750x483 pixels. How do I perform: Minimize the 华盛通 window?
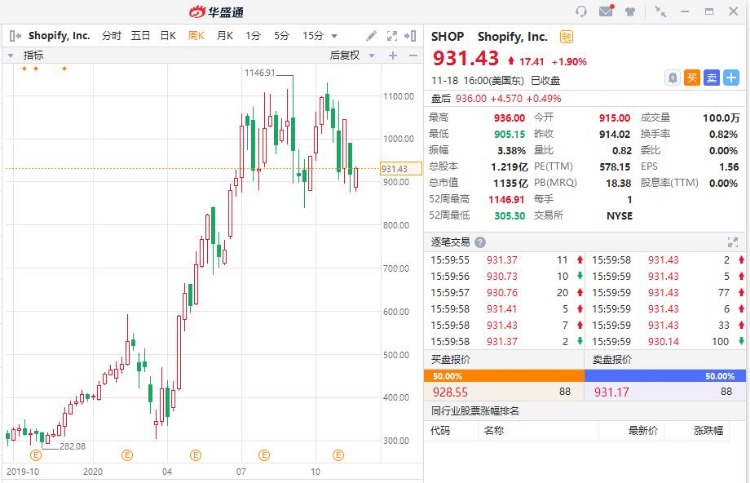(685, 11)
